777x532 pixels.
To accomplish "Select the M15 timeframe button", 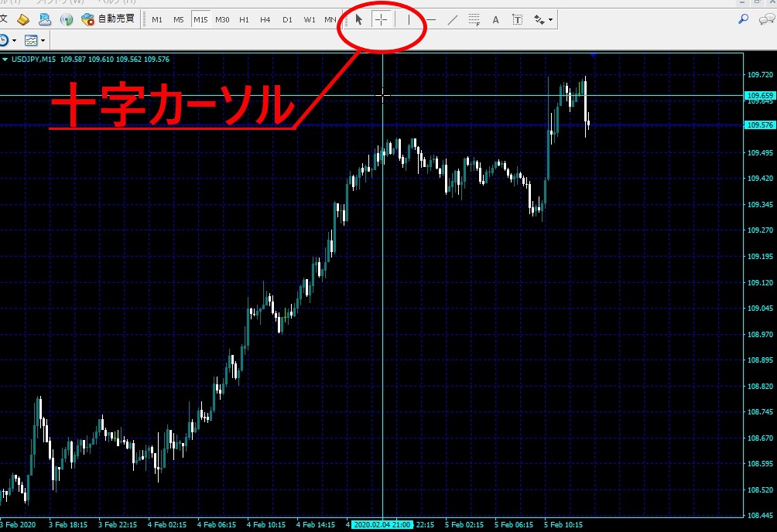I will 200,20.
